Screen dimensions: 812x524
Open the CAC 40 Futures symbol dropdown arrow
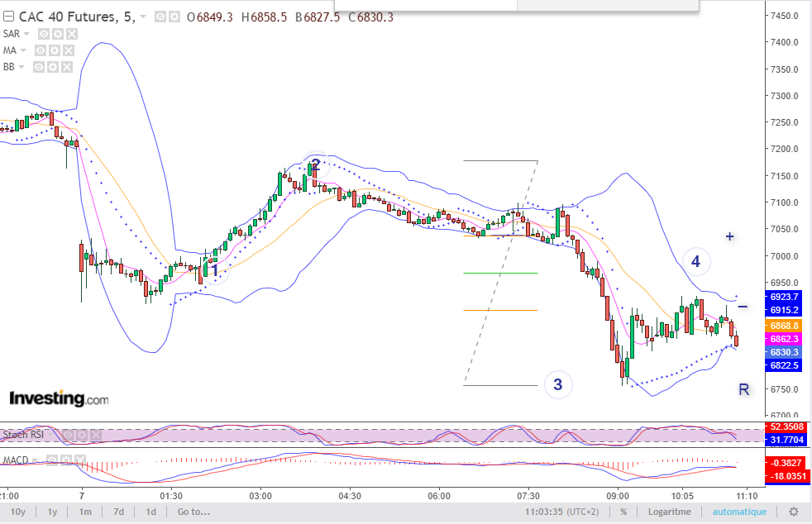143,17
